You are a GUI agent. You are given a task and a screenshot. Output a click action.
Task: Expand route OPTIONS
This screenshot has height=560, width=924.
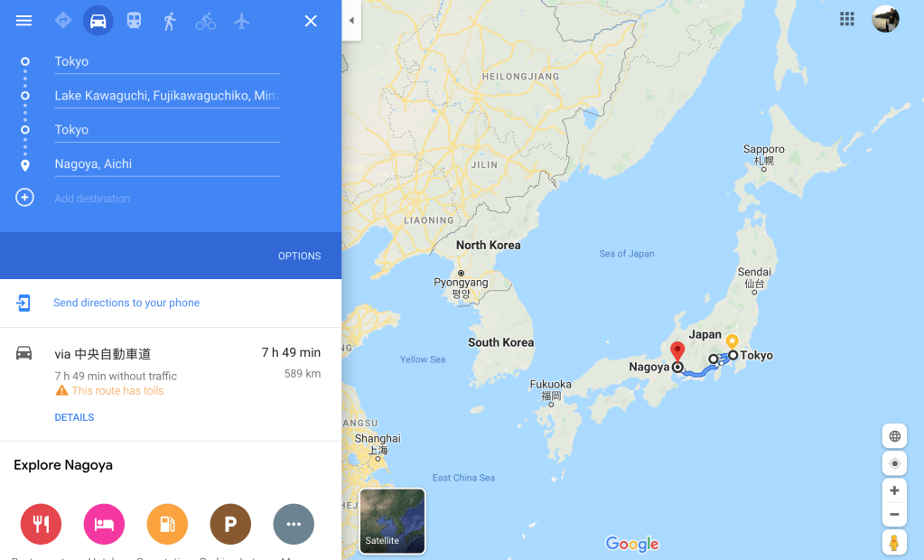point(299,256)
